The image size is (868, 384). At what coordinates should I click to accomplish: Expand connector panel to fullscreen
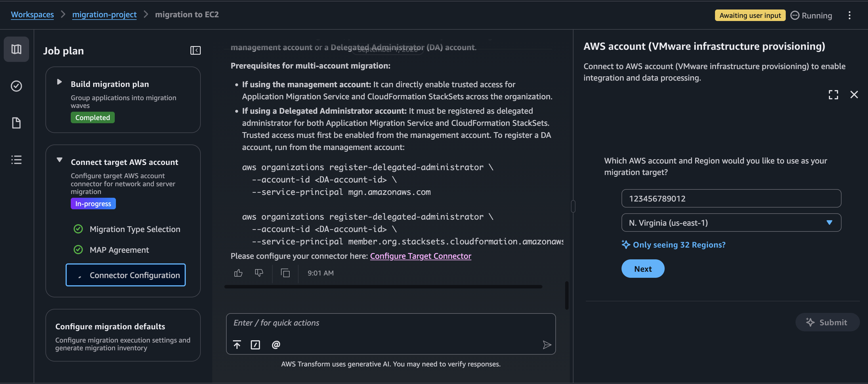[833, 95]
